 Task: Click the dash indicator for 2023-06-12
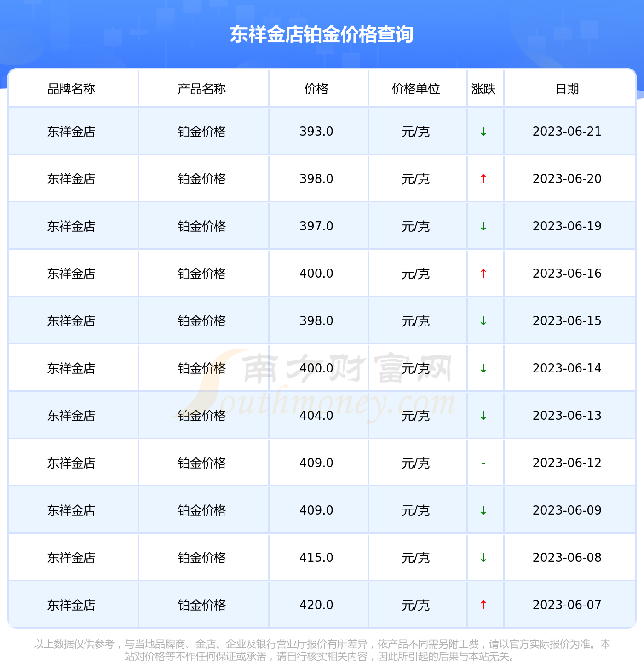tap(483, 463)
